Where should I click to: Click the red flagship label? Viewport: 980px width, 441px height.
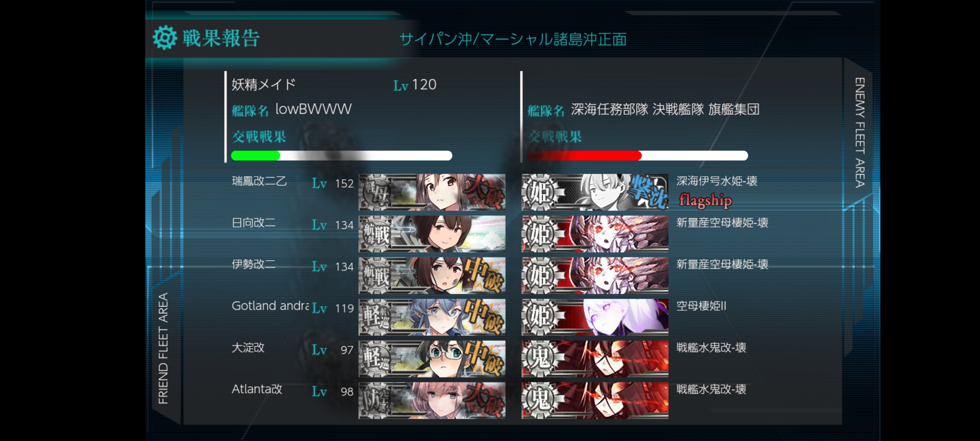coord(705,200)
